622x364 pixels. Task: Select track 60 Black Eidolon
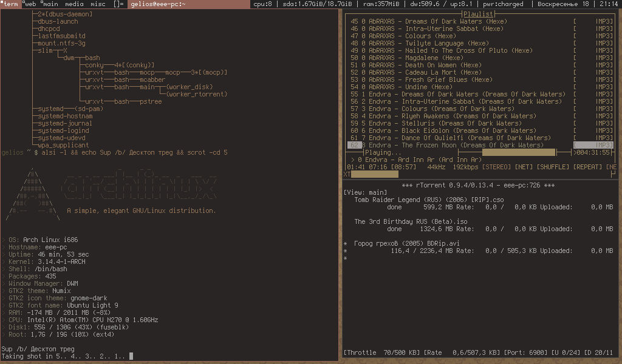pos(482,130)
